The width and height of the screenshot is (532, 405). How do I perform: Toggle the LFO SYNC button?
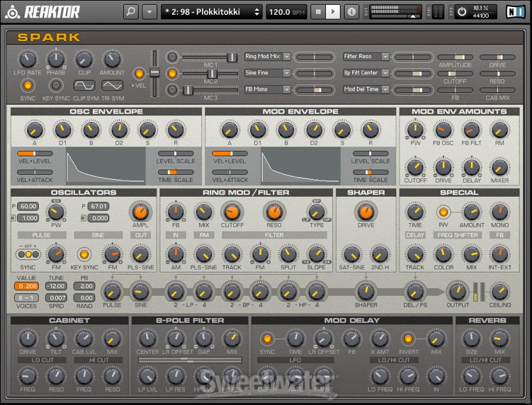click(x=28, y=86)
